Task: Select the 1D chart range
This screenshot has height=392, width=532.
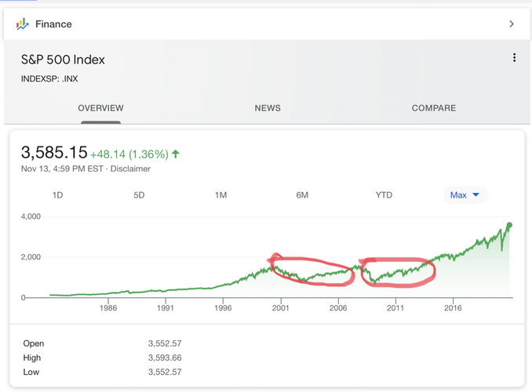Action: click(x=58, y=195)
